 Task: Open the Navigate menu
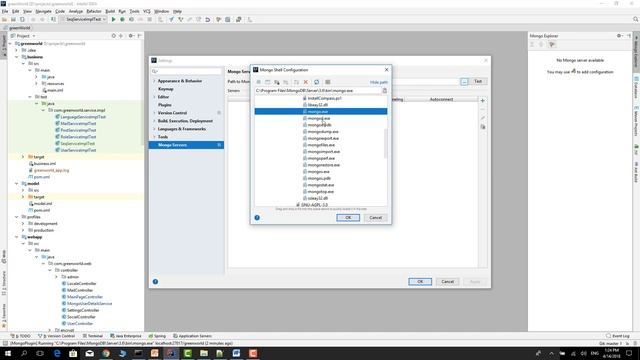coord(43,11)
